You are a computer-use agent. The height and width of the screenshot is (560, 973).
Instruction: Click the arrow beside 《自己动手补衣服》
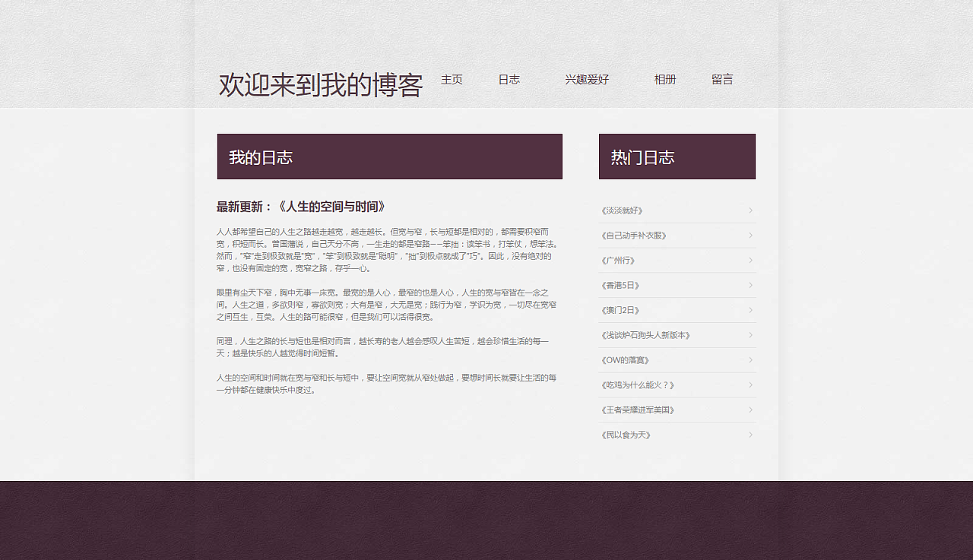[x=750, y=236]
